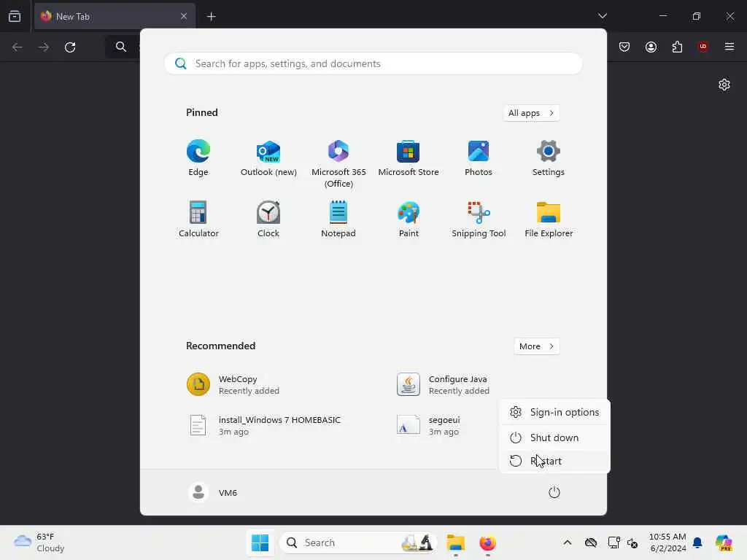Open Save to Pocket icon in Firefox

(624, 47)
